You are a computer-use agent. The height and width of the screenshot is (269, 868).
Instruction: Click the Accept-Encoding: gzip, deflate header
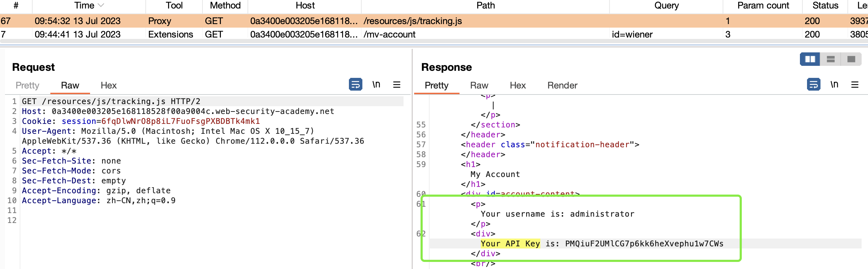96,190
